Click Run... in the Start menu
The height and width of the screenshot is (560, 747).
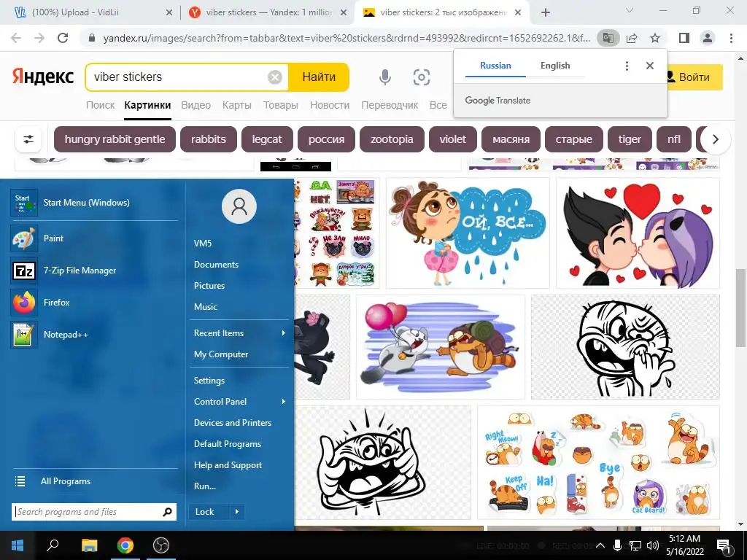click(205, 486)
